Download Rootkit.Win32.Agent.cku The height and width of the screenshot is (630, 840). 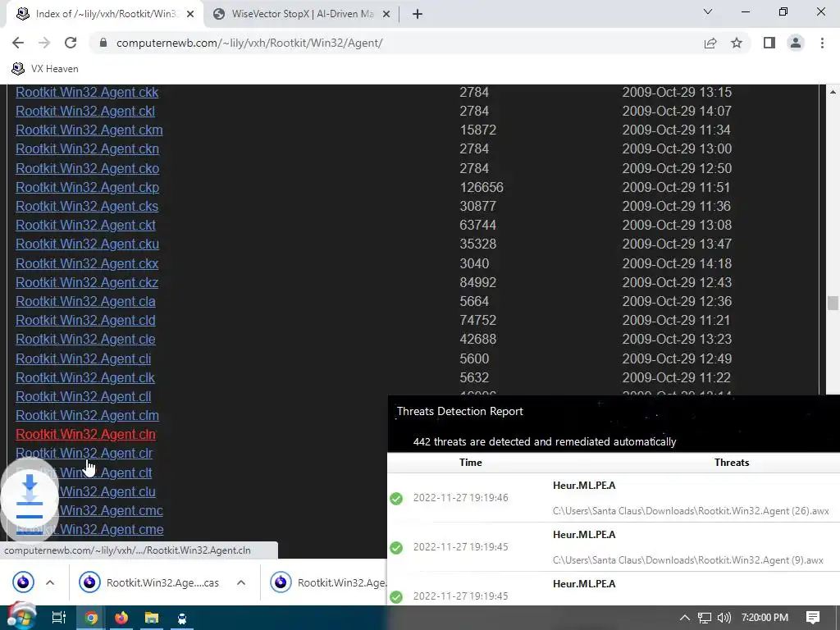pyautogui.click(x=87, y=244)
